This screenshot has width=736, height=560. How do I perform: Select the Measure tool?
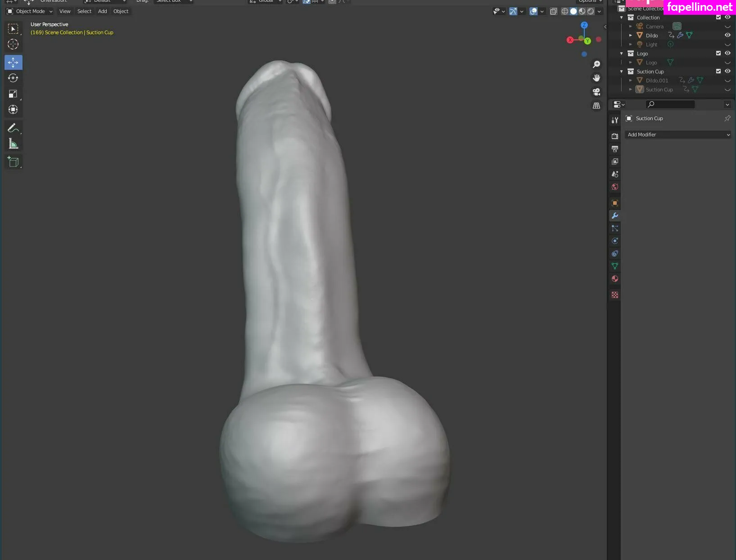pos(13,144)
